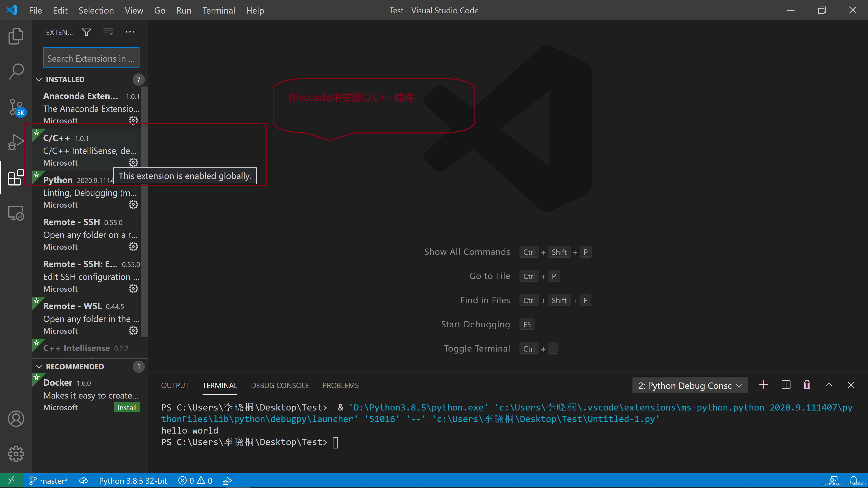Image resolution: width=868 pixels, height=488 pixels.
Task: Open the Python Debug Console terminal dropdown
Action: pyautogui.click(x=690, y=385)
